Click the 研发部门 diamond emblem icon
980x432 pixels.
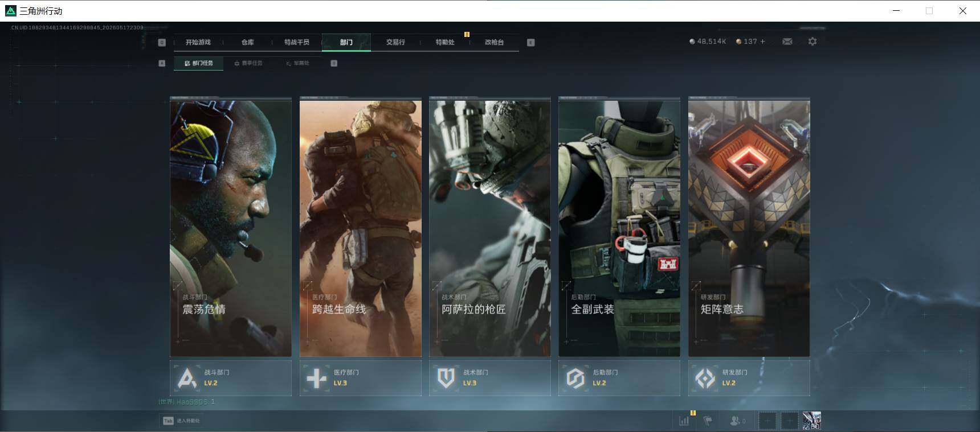[x=705, y=378]
